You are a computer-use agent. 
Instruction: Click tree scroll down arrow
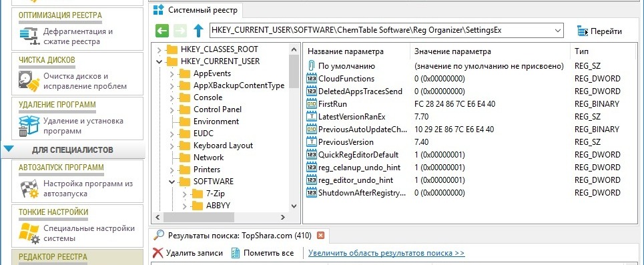(294, 206)
